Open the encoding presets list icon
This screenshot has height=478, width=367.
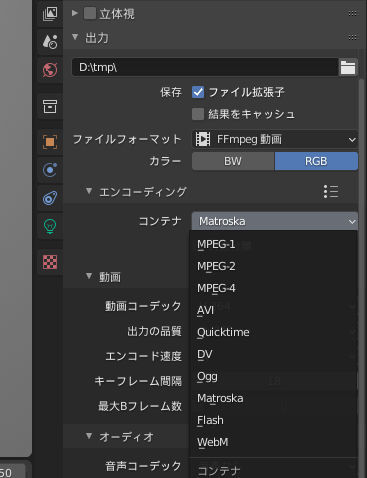click(331, 192)
